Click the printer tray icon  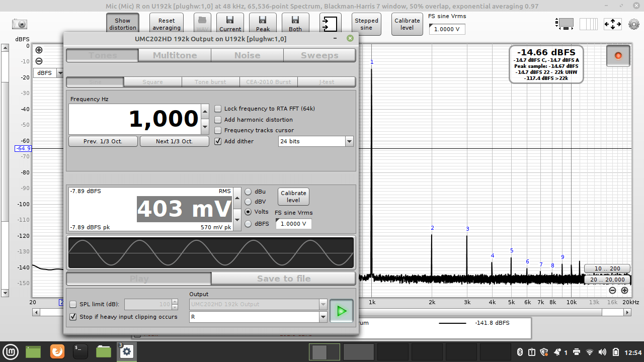(x=577, y=352)
